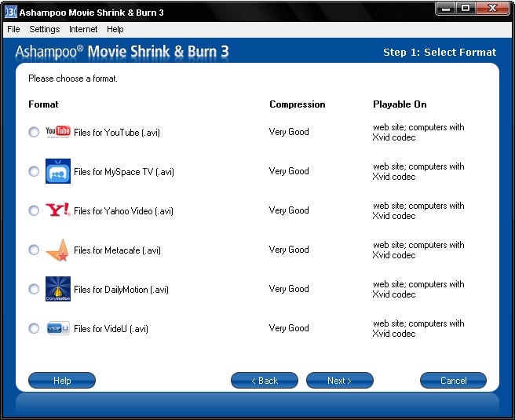Click the 'Format' column header

[43, 104]
